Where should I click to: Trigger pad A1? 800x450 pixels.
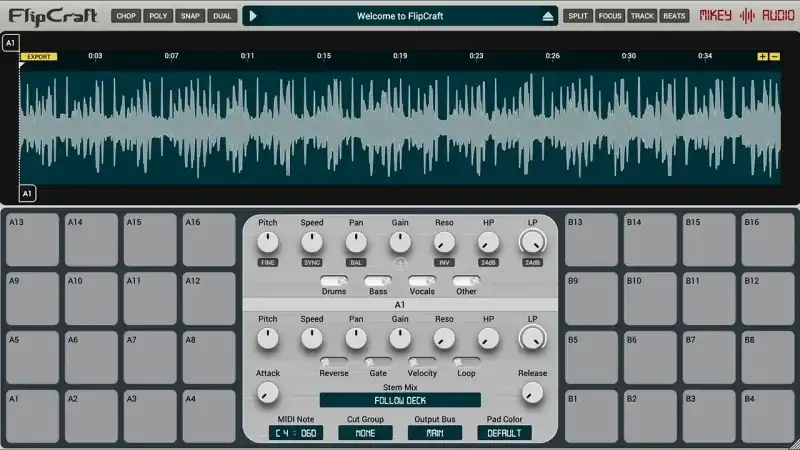tap(33, 416)
